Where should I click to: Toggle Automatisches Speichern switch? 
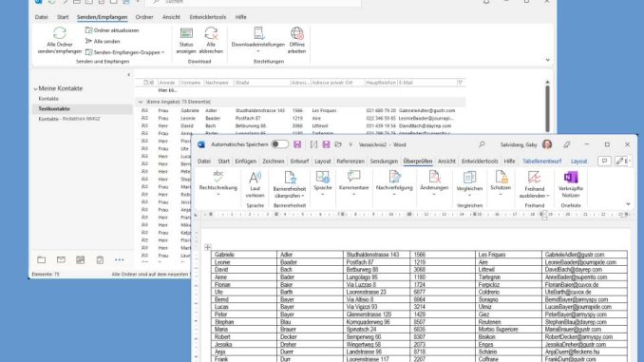(x=279, y=144)
